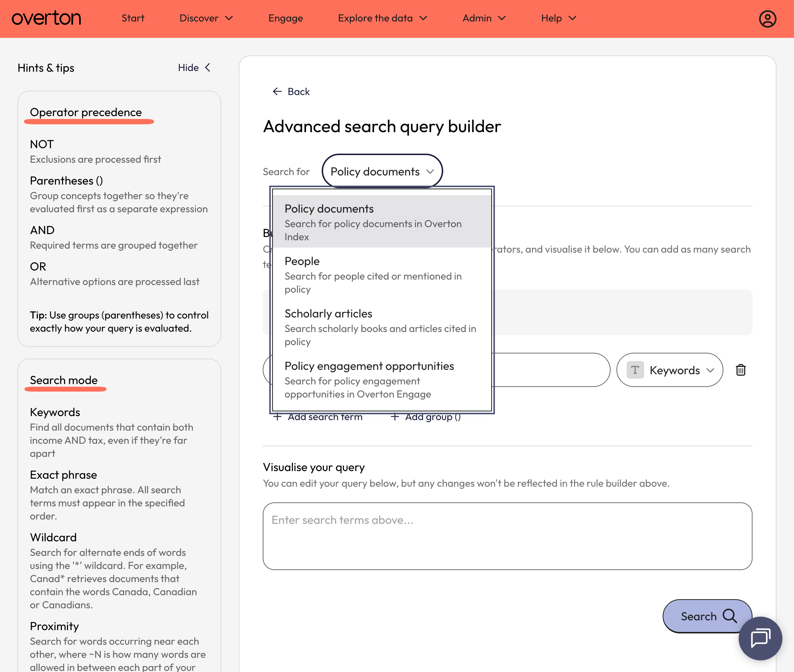Open the Discover menu
Image resolution: width=794 pixels, height=672 pixels.
[x=206, y=18]
